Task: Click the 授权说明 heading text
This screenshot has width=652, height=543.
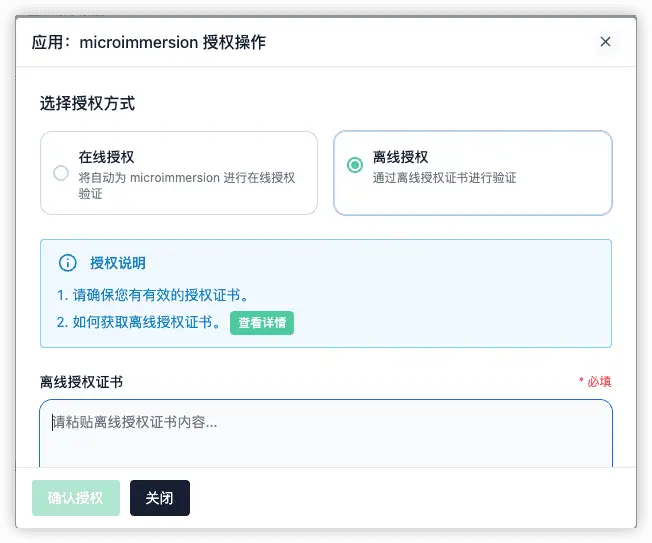Action: (118, 263)
